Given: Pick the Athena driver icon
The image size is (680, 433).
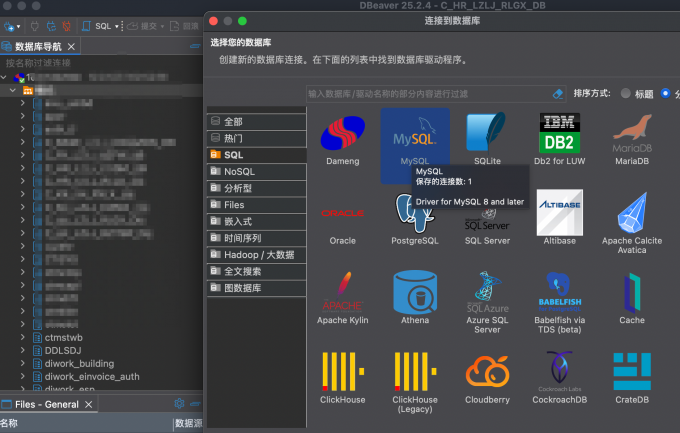Looking at the screenshot, I should pos(415,299).
